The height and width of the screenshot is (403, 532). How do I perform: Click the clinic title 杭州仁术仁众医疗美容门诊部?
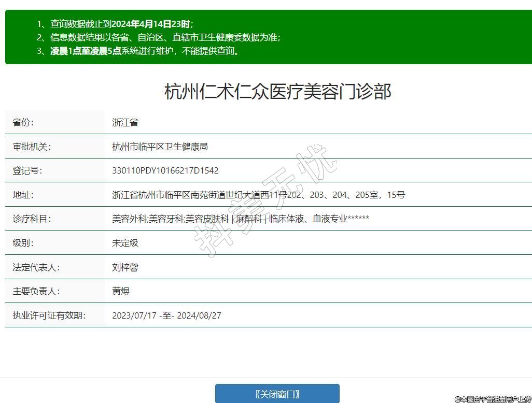coord(277,92)
